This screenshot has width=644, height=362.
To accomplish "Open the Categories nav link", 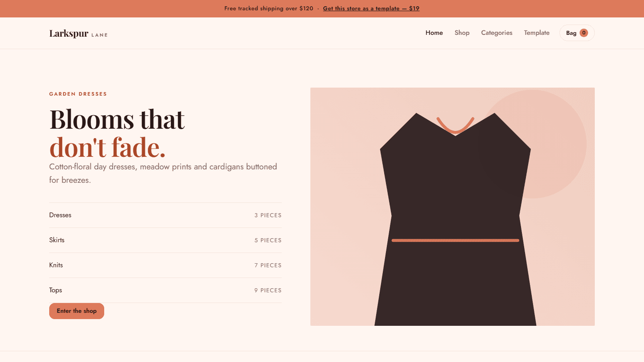I will 497,33.
